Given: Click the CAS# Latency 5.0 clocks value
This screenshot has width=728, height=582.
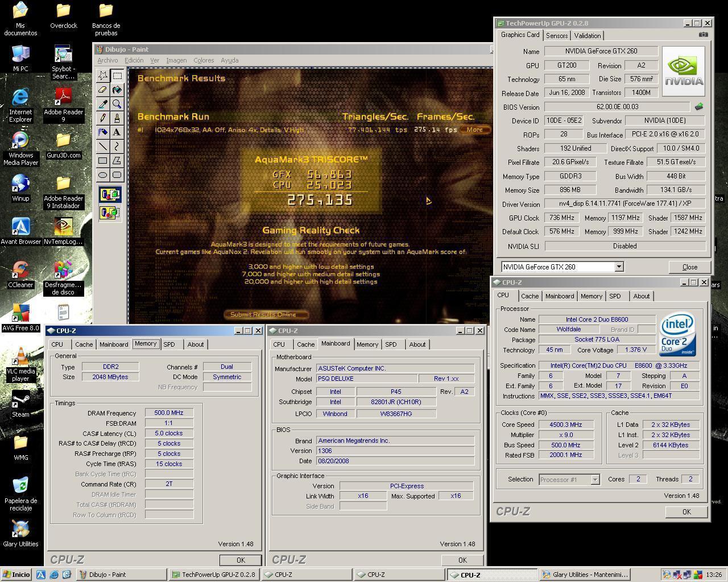Looking at the screenshot, I should point(169,433).
